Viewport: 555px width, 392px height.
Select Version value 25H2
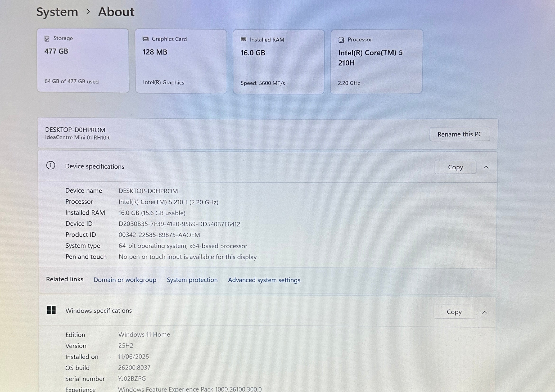point(126,346)
